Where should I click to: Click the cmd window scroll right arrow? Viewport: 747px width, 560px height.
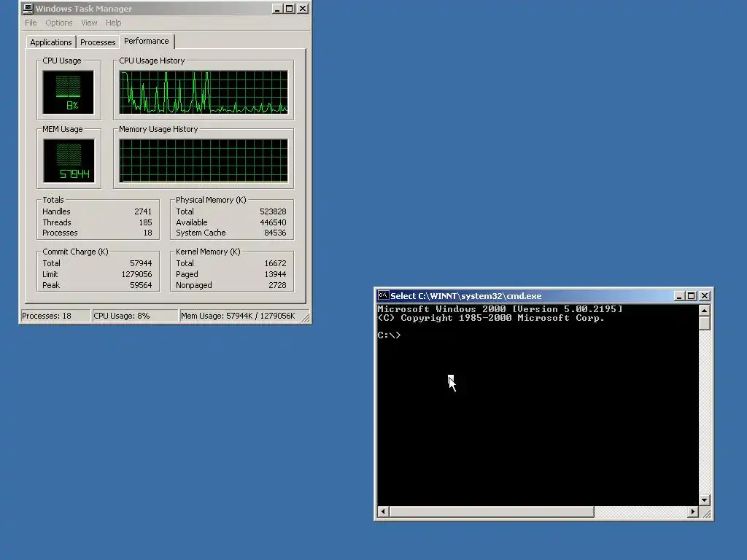(x=693, y=511)
